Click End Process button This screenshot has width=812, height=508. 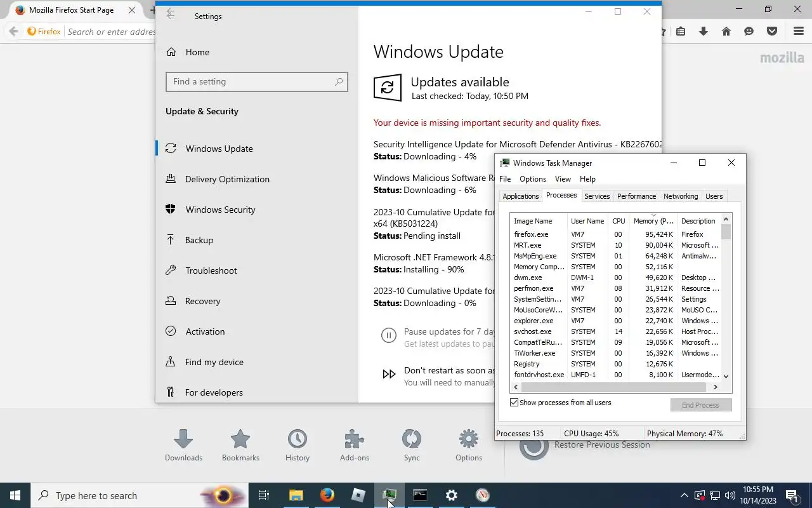[x=701, y=405]
